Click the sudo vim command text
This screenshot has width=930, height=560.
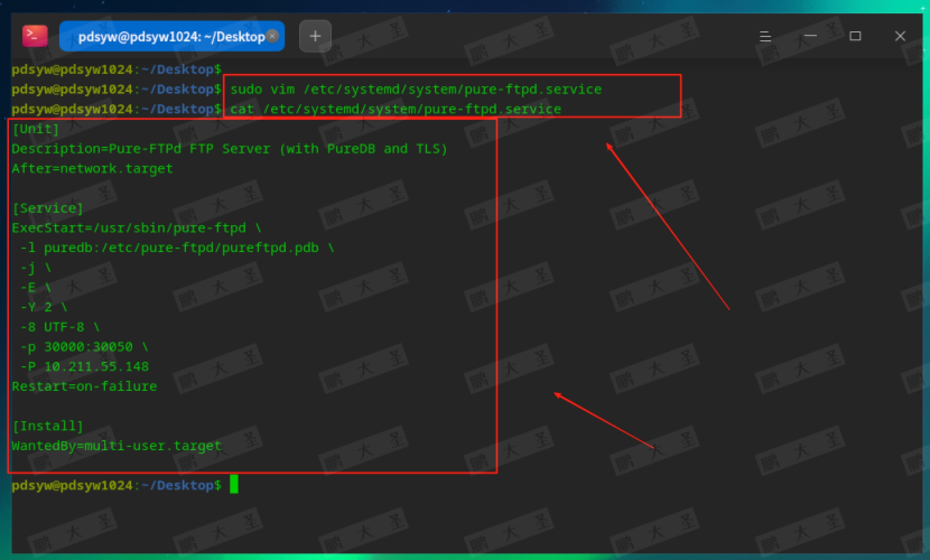click(415, 88)
